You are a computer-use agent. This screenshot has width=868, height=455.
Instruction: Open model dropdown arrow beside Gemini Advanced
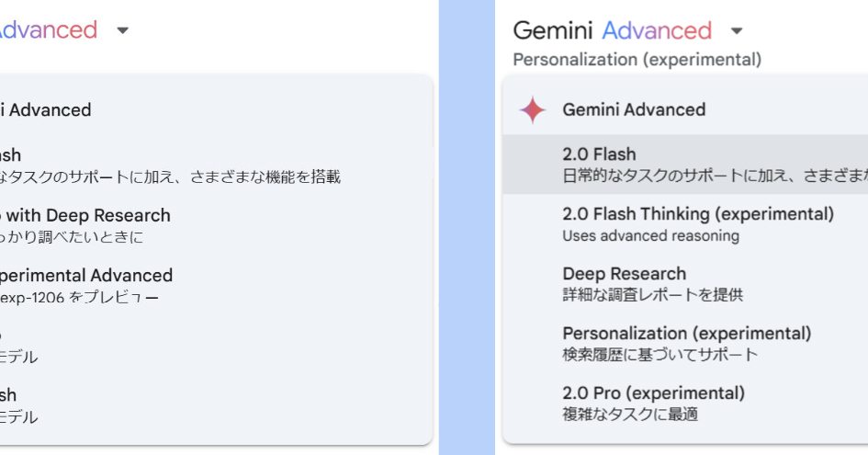tap(736, 31)
